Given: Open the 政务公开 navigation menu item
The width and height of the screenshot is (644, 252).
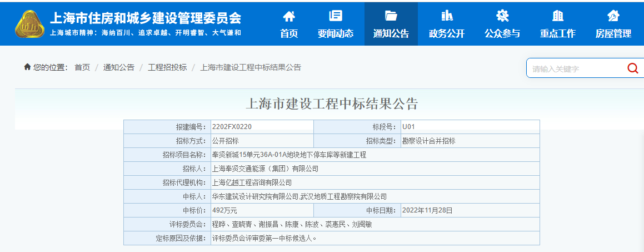Looking at the screenshot, I should 447,33.
